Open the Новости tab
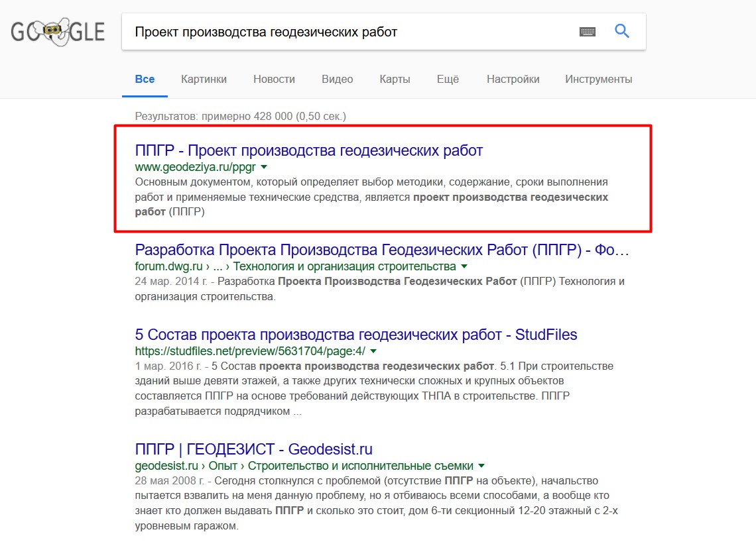 click(274, 80)
